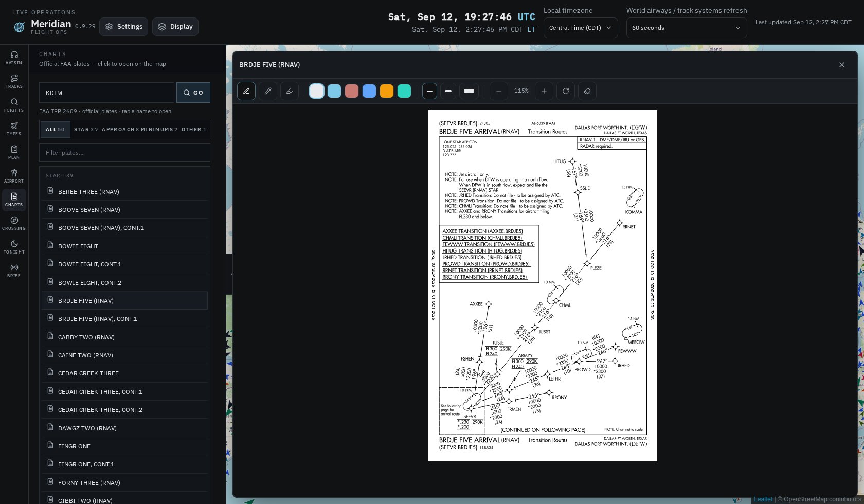This screenshot has width=864, height=504.
Task: Open BOWIE EIGHT, CONT.1 plate
Action: point(124,264)
